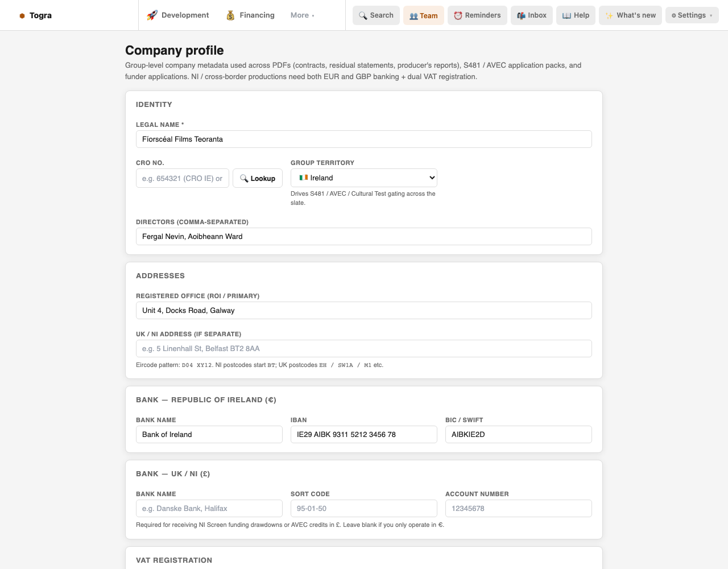Expand the Settings dropdown arrow
The image size is (728, 569).
pos(711,15)
